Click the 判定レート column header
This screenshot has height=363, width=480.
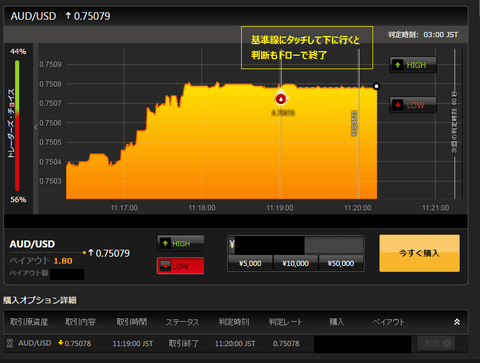point(285,322)
